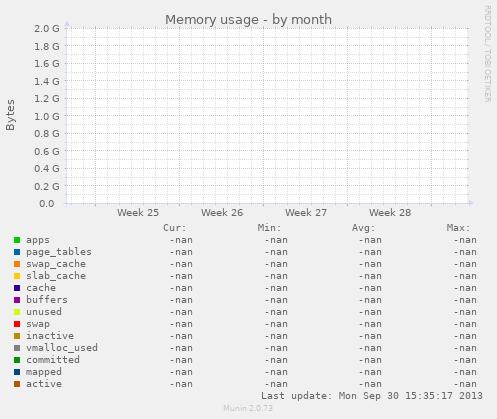Click the navy mapped legend swatch
This screenshot has height=419, width=497.
click(x=17, y=372)
